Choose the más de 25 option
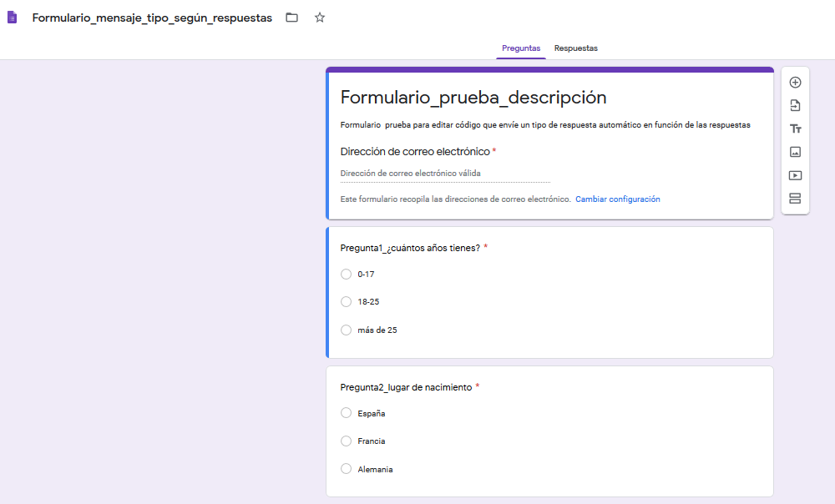Image resolution: width=835 pixels, height=504 pixels. point(346,330)
